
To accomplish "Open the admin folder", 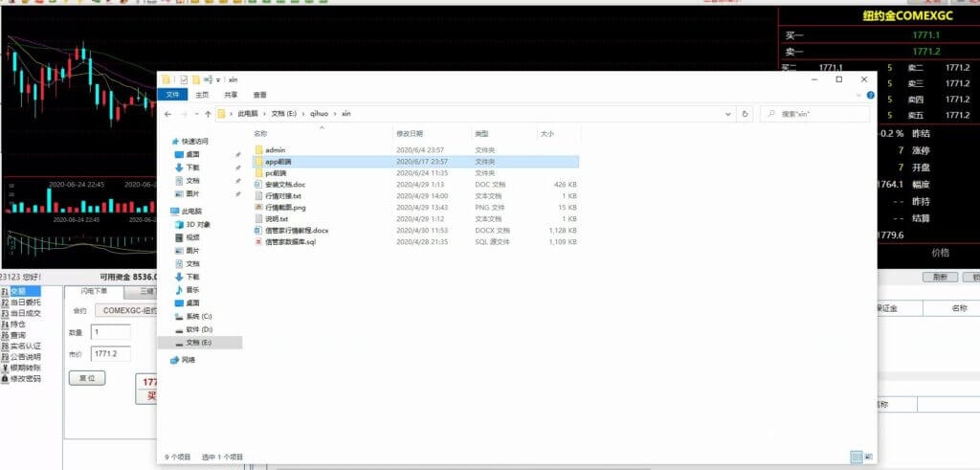I will 276,150.
